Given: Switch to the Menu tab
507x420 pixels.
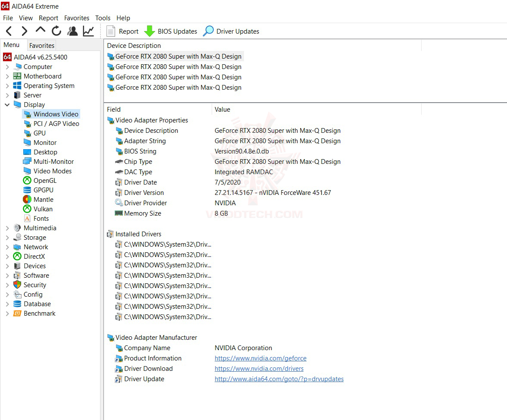Looking at the screenshot, I should coord(12,45).
